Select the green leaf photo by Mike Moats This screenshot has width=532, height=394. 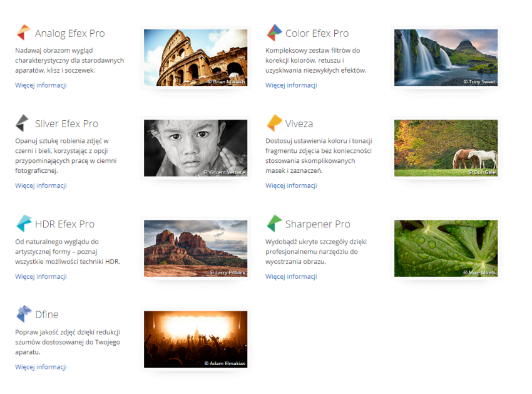[446, 248]
